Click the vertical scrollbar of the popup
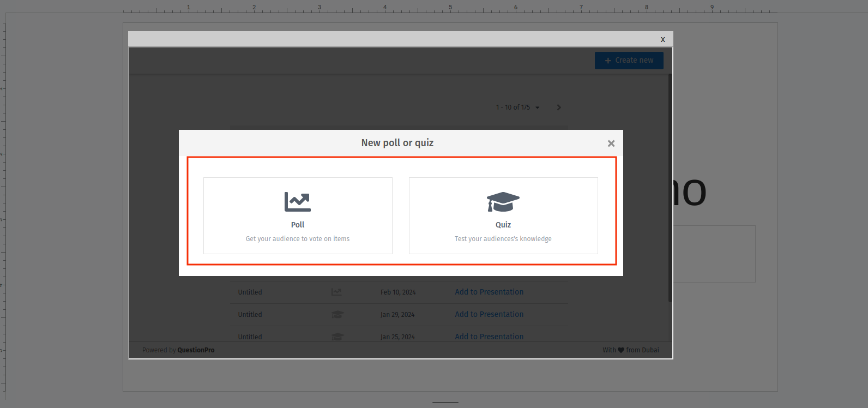The image size is (868, 408). click(670, 188)
